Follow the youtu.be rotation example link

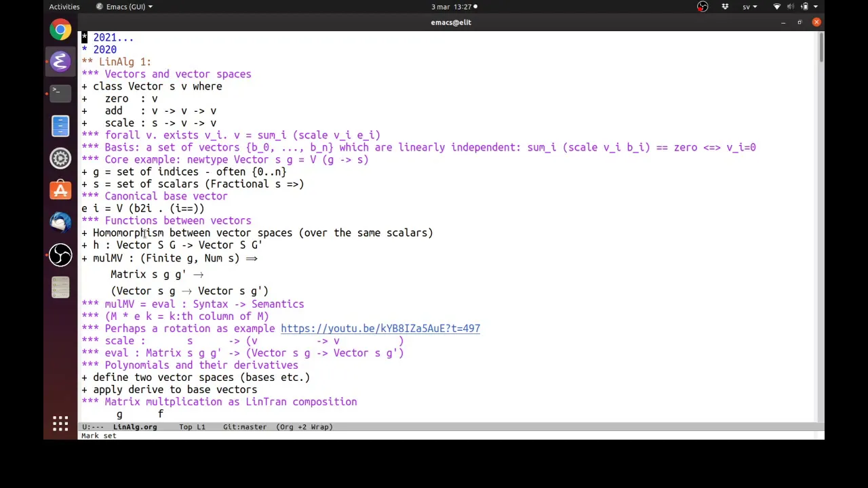click(x=380, y=328)
